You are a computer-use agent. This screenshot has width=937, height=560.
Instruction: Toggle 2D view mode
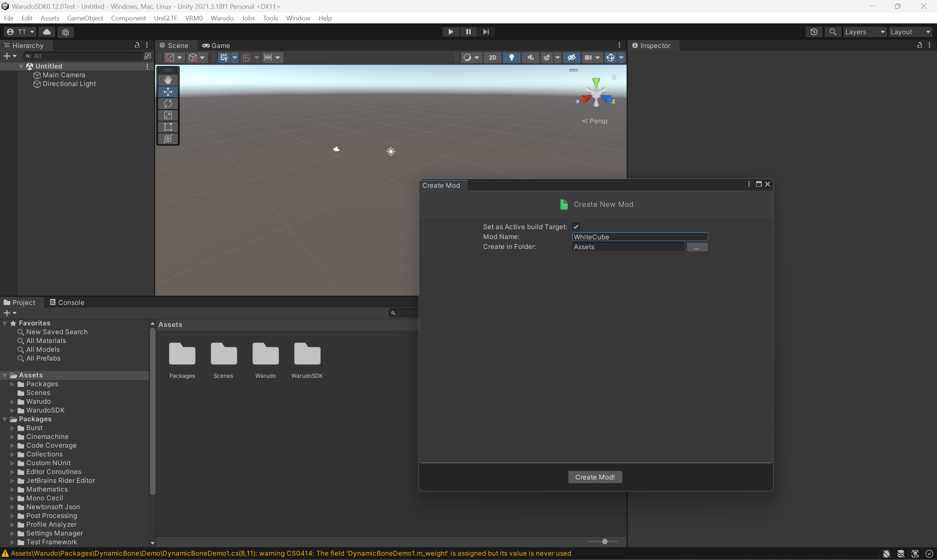click(x=492, y=57)
